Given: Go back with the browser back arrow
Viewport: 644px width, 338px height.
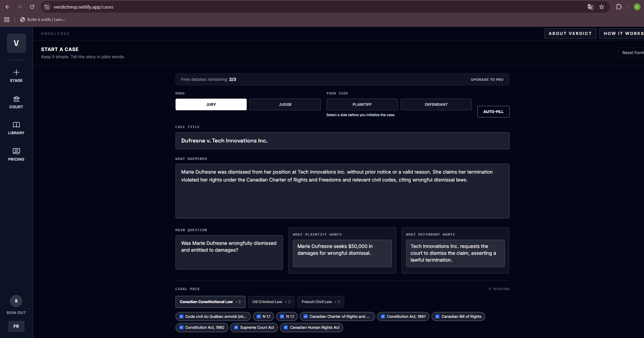Looking at the screenshot, I should coord(8,7).
